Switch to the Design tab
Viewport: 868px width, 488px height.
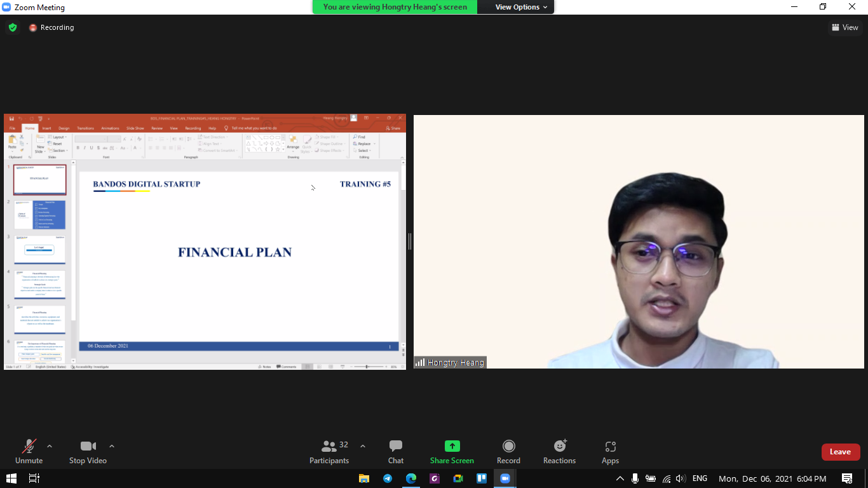[x=64, y=128]
